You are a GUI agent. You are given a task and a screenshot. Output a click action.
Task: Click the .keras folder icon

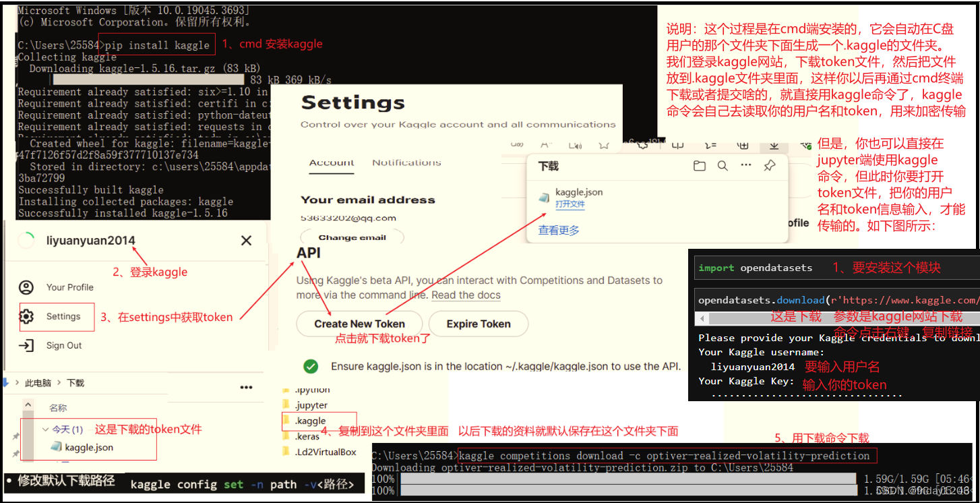click(286, 436)
